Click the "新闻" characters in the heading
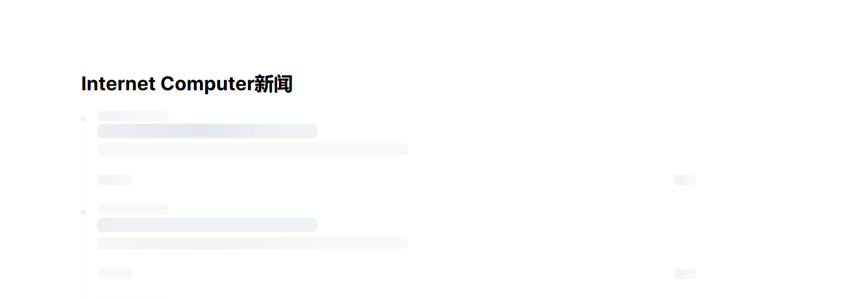The height and width of the screenshot is (299, 868). 274,84
